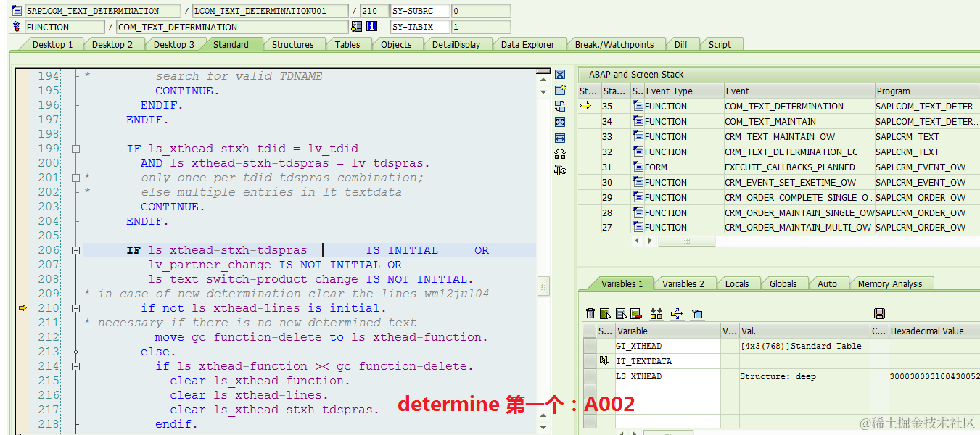Click the row selector beside GT_XTHEAD
Image resolution: width=980 pixels, height=435 pixels.
pyautogui.click(x=590, y=346)
